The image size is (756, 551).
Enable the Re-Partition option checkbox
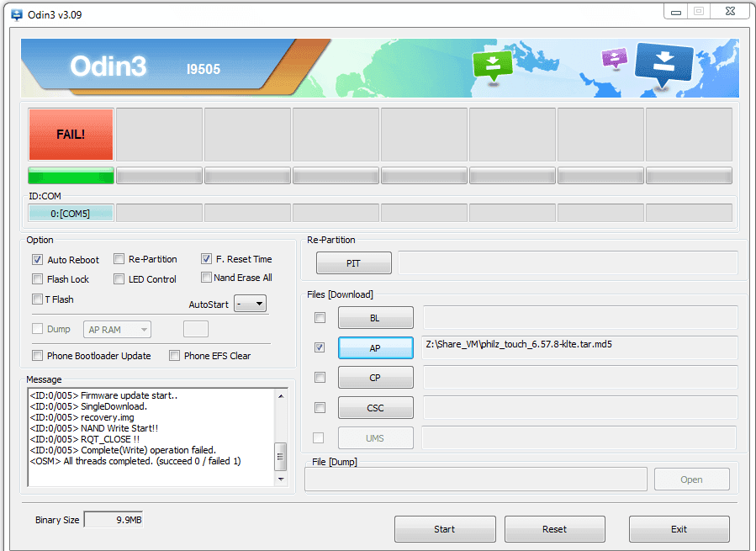(x=119, y=259)
